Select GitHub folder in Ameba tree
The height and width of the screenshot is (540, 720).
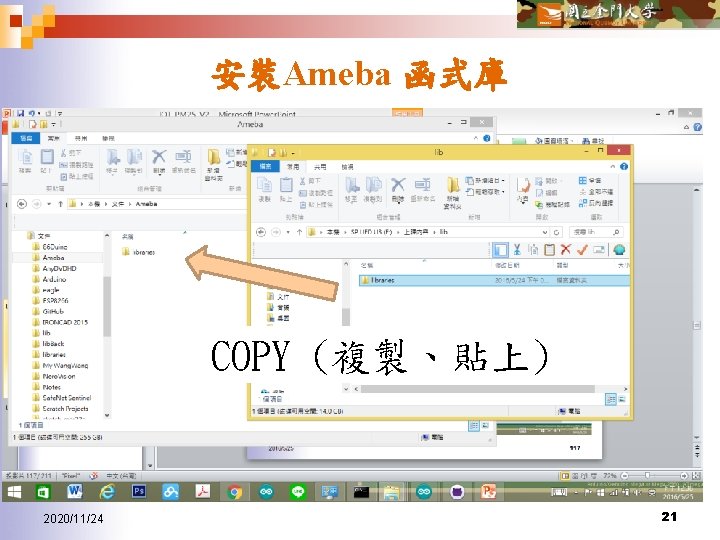point(48,311)
